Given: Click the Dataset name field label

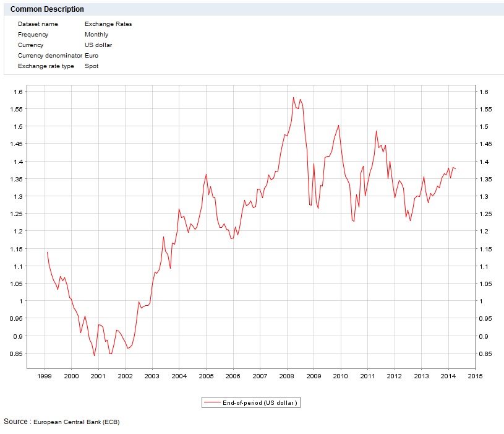Looking at the screenshot, I should click(x=38, y=24).
